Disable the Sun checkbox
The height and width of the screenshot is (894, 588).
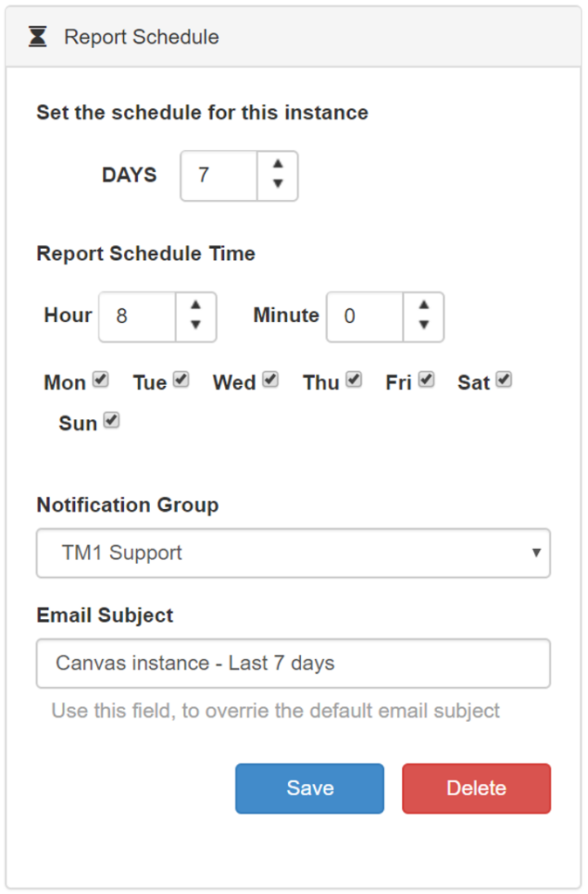pyautogui.click(x=111, y=421)
